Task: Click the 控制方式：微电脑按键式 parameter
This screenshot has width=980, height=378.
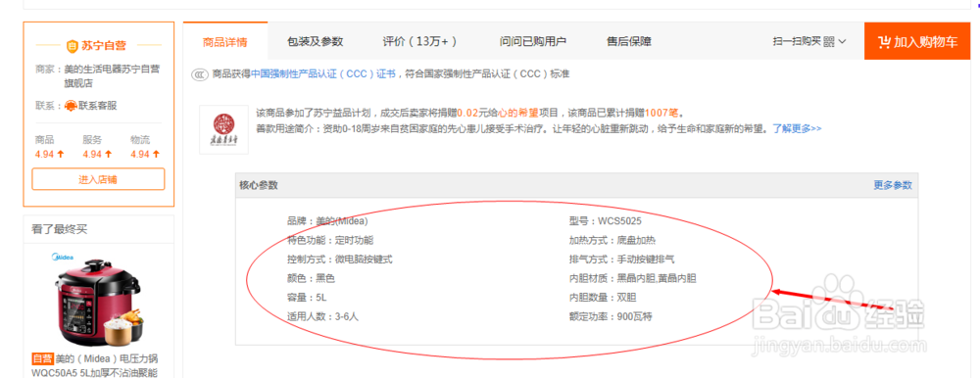Action: [339, 259]
